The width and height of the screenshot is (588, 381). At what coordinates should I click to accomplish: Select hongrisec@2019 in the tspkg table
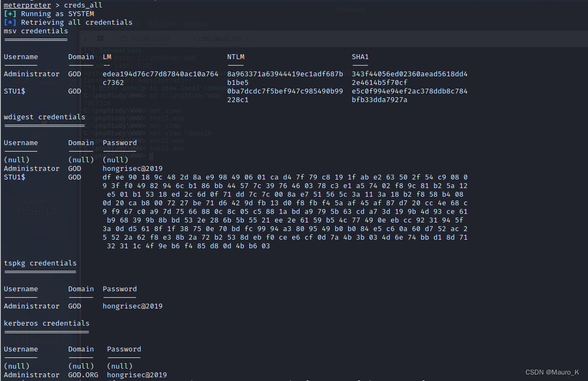coord(133,306)
